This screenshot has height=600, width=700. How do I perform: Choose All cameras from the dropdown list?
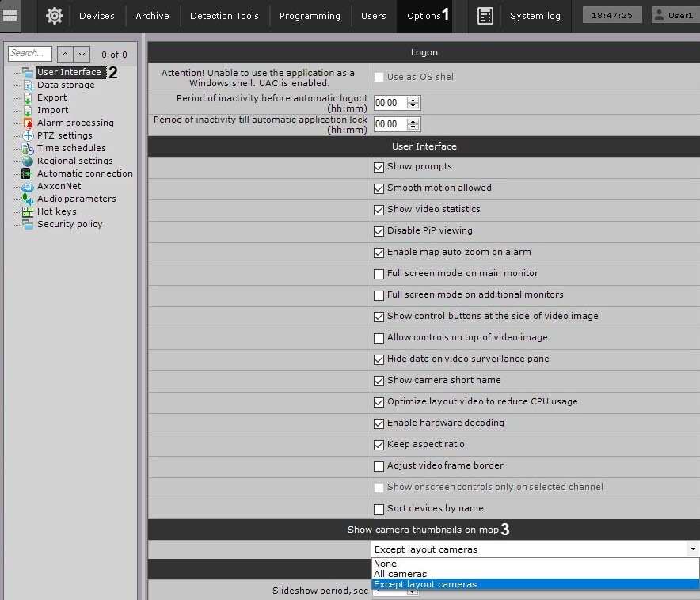pyautogui.click(x=400, y=574)
